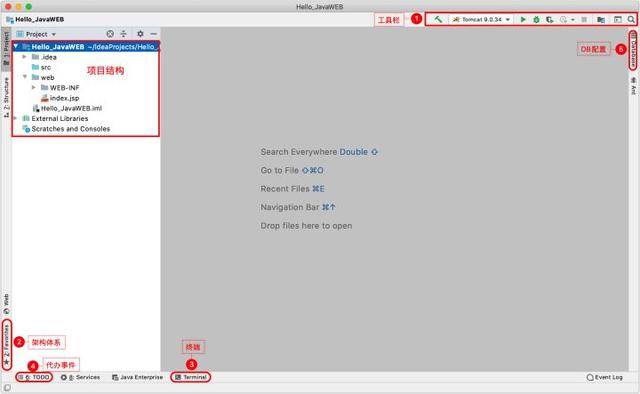The height and width of the screenshot is (394, 640).
Task: Collapse the Hello_JavaWEB root node arrow
Action: pyautogui.click(x=16, y=47)
